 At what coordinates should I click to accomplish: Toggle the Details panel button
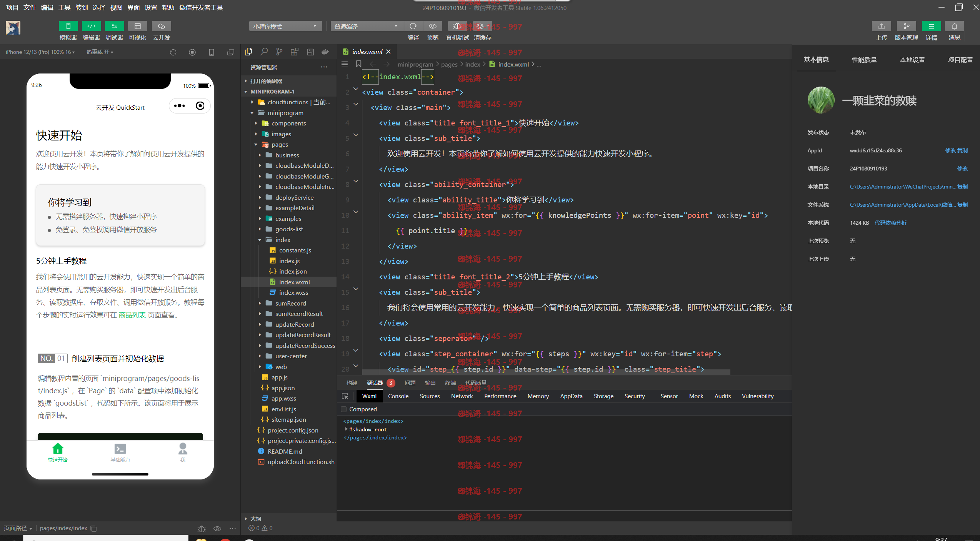tap(931, 26)
